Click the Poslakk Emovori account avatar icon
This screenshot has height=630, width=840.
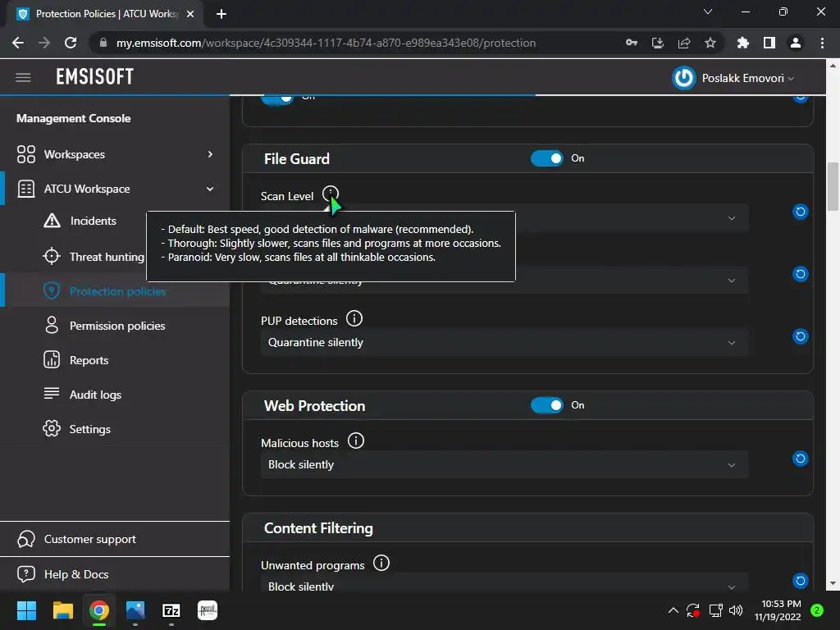pos(683,78)
